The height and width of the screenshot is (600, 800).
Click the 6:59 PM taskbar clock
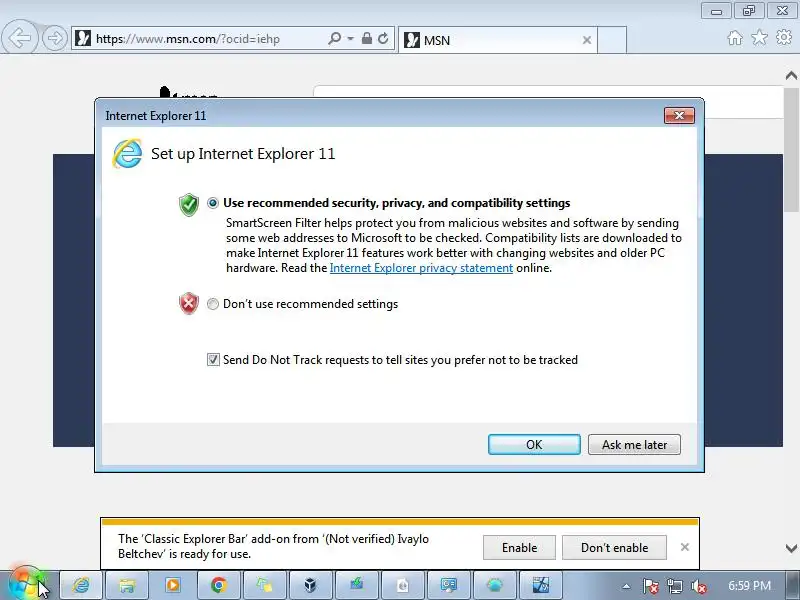click(749, 586)
